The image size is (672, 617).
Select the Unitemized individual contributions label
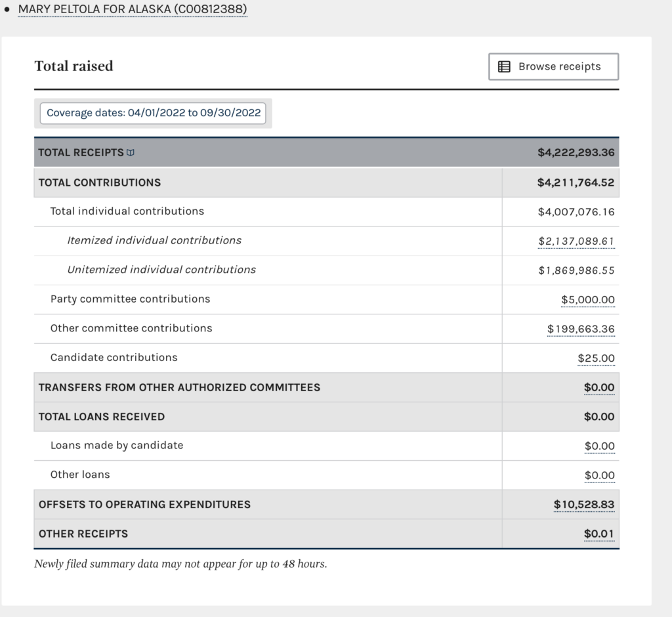161,269
